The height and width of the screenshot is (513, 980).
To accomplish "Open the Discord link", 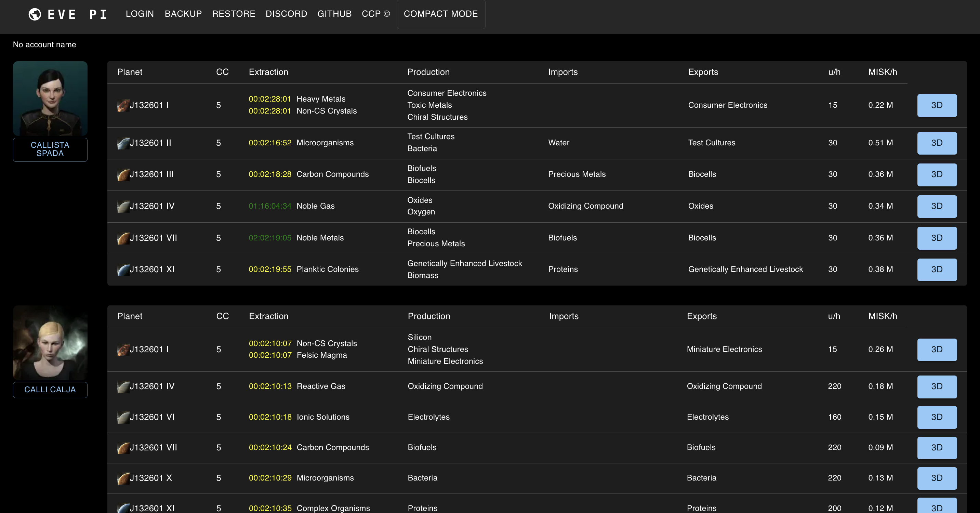I will 286,14.
